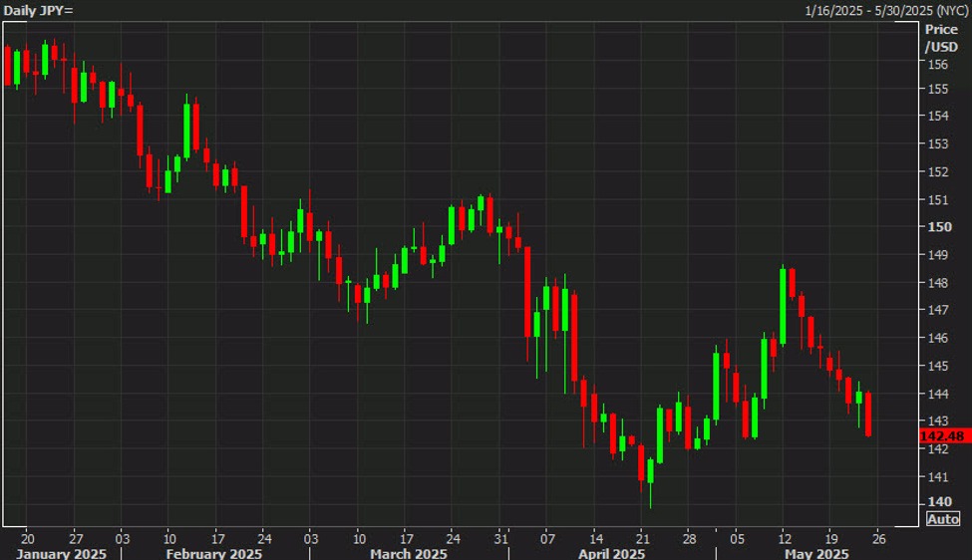Image resolution: width=972 pixels, height=560 pixels.
Task: Select the tall green candle at May 12 peak
Action: point(783,306)
